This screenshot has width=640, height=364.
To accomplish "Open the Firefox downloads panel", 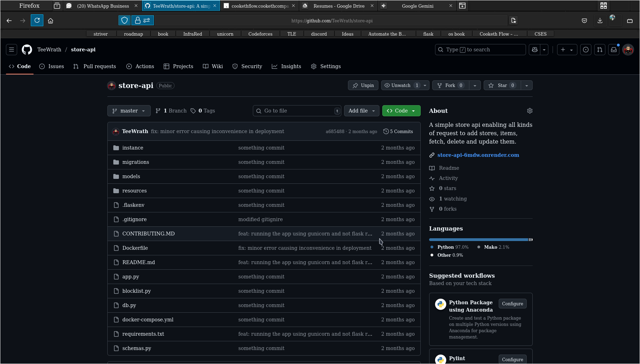I will [600, 21].
